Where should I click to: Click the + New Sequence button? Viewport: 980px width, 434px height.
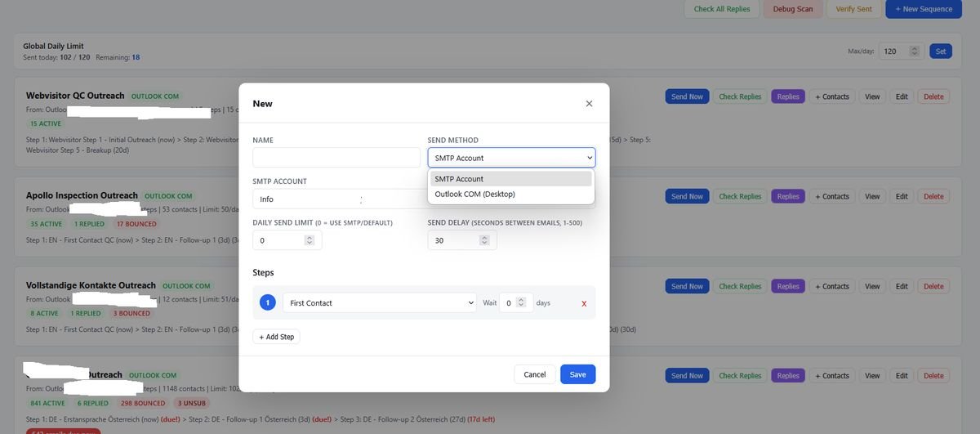[924, 9]
